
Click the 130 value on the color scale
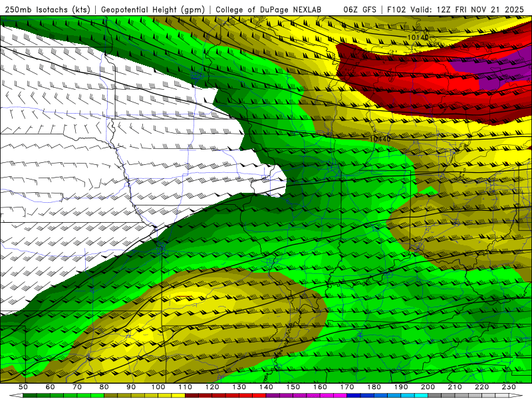point(239,387)
